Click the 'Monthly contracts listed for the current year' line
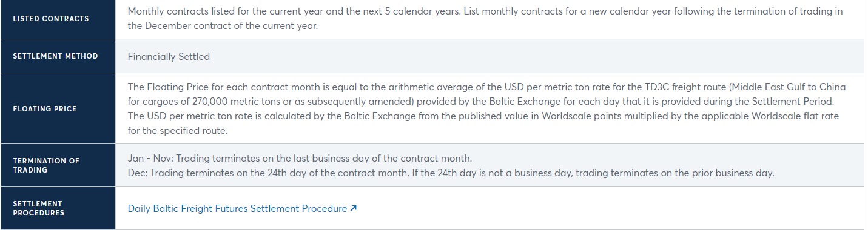 pyautogui.click(x=485, y=11)
